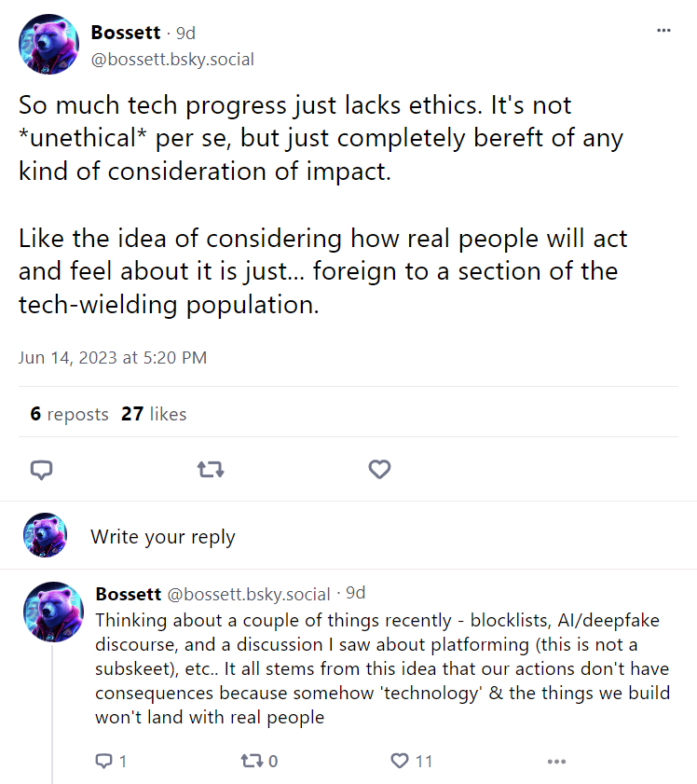Click the Jun 14, 2023 timestamp

point(113,357)
